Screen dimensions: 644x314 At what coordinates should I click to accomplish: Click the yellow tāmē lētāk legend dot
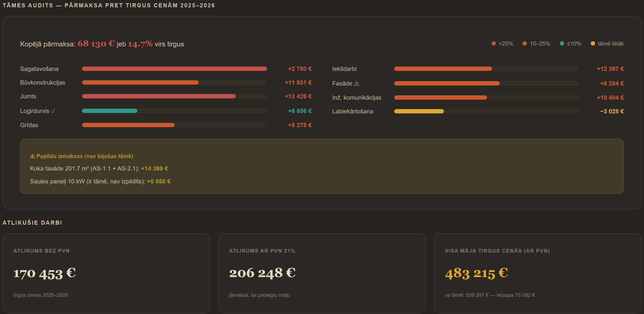click(x=592, y=44)
